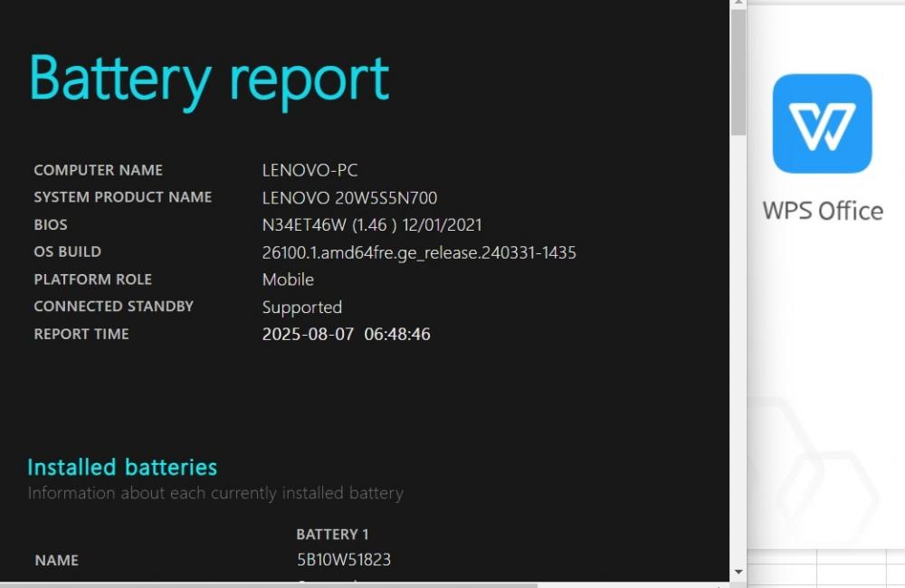Viewport: 905px width, 588px height.
Task: Click the CONNECTED STANDBY label
Action: 114,307
